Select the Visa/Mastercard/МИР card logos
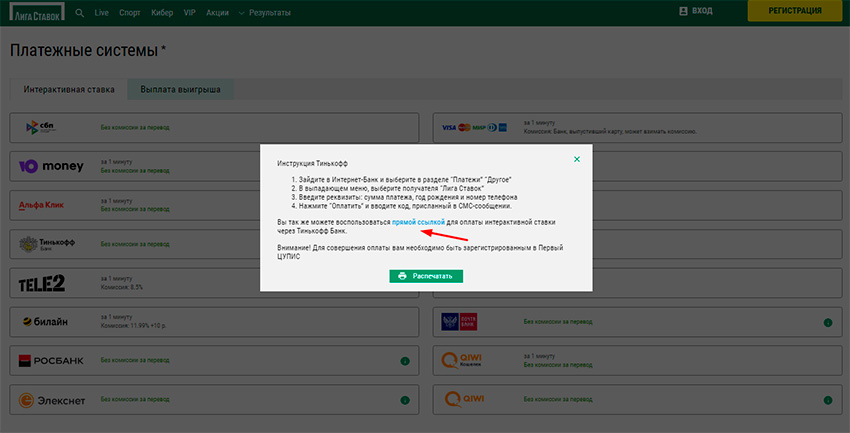The height and width of the screenshot is (433, 850). pyautogui.click(x=474, y=127)
